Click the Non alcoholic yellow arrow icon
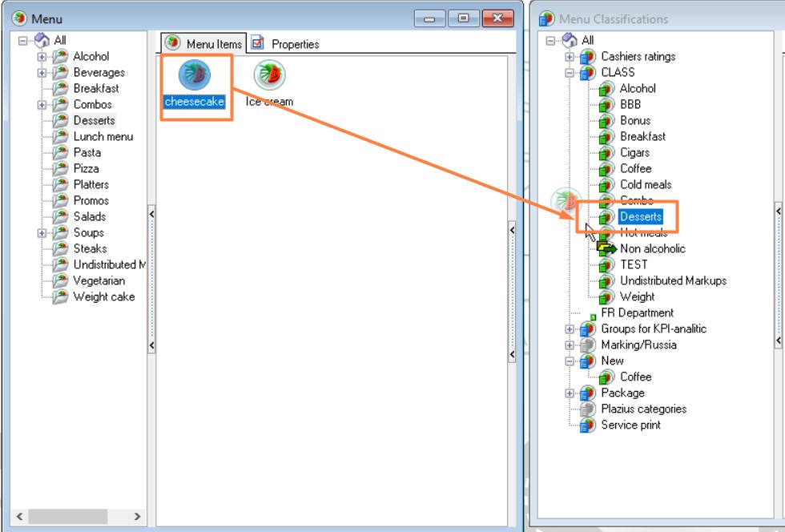The height and width of the screenshot is (532, 785). [606, 248]
